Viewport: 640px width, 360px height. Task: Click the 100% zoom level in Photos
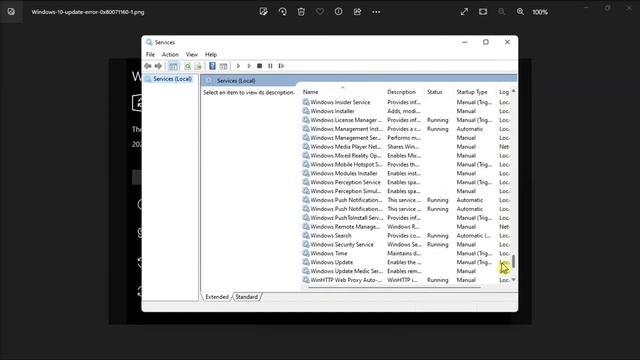point(540,12)
